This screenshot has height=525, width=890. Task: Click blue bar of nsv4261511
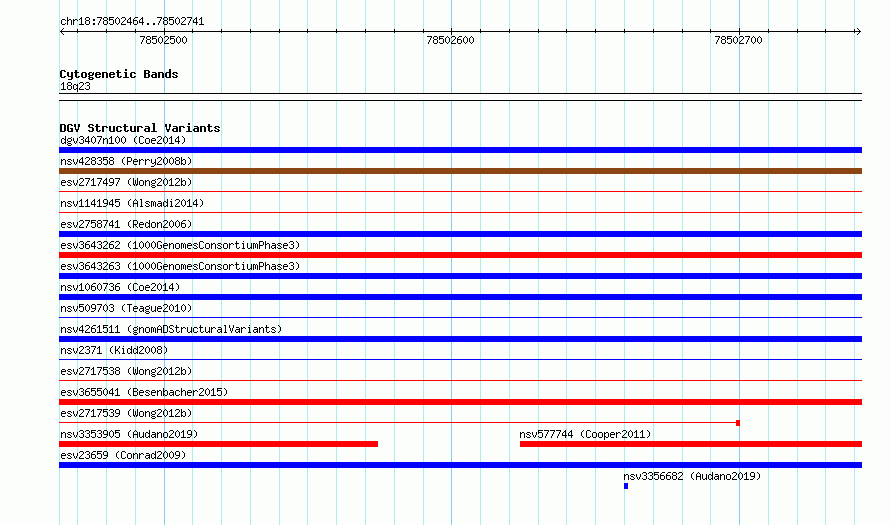pyautogui.click(x=460, y=339)
